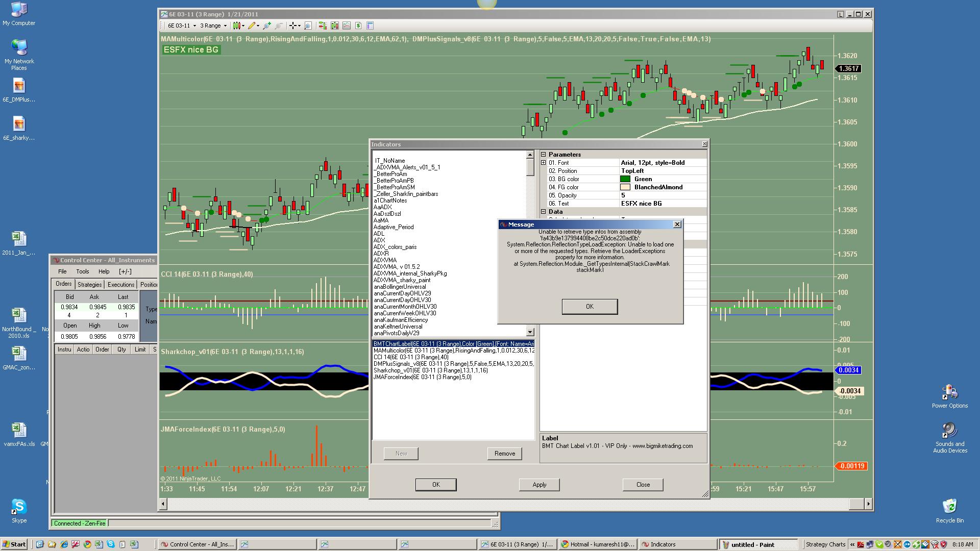Open the Tools menu in Control Center
This screenshot has height=551, width=980.
82,271
